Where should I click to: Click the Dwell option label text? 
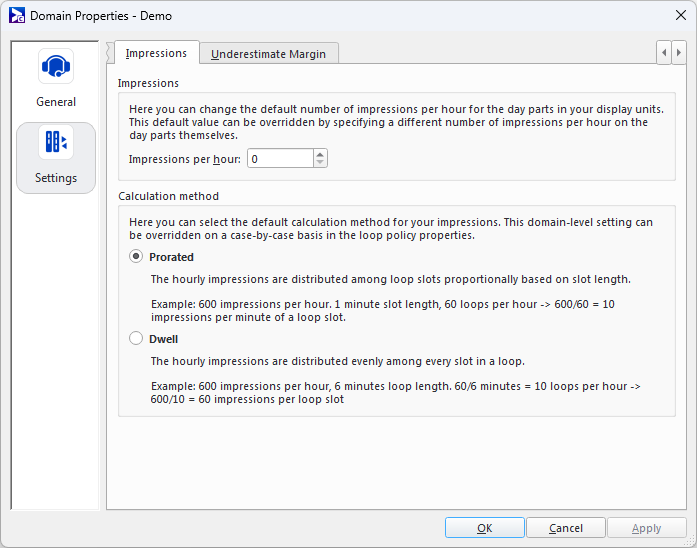point(163,339)
